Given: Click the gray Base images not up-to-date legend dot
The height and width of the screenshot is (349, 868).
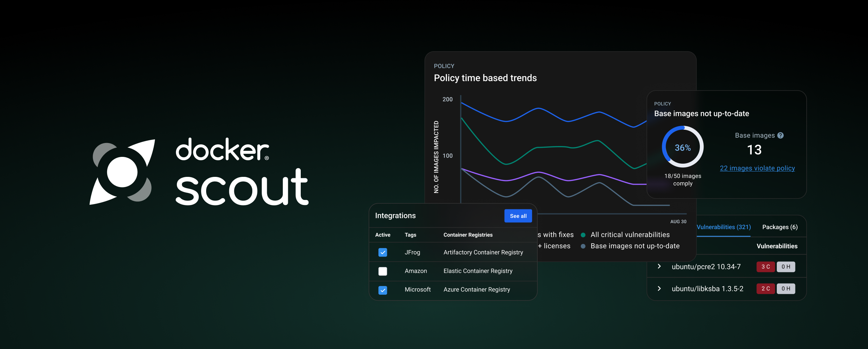Looking at the screenshot, I should click(x=583, y=246).
